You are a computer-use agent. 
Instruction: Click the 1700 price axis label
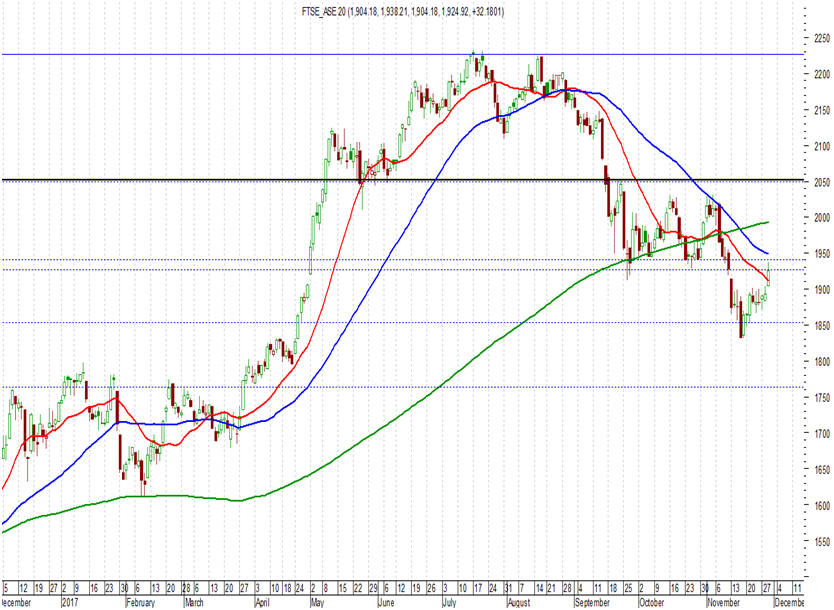click(x=821, y=434)
